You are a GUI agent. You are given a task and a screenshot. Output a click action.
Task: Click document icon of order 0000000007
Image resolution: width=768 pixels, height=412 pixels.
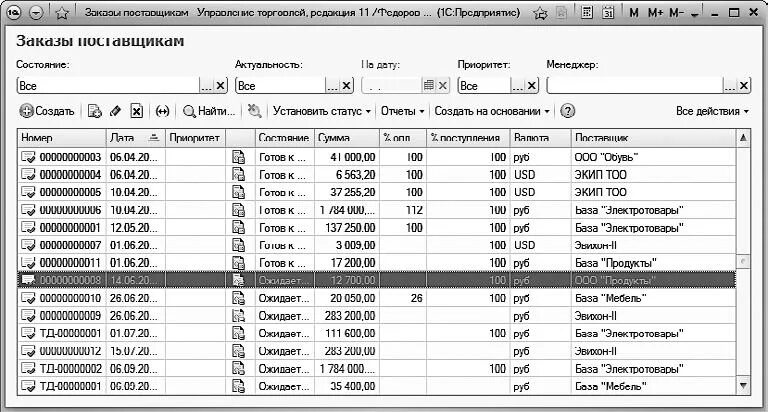tap(28, 245)
